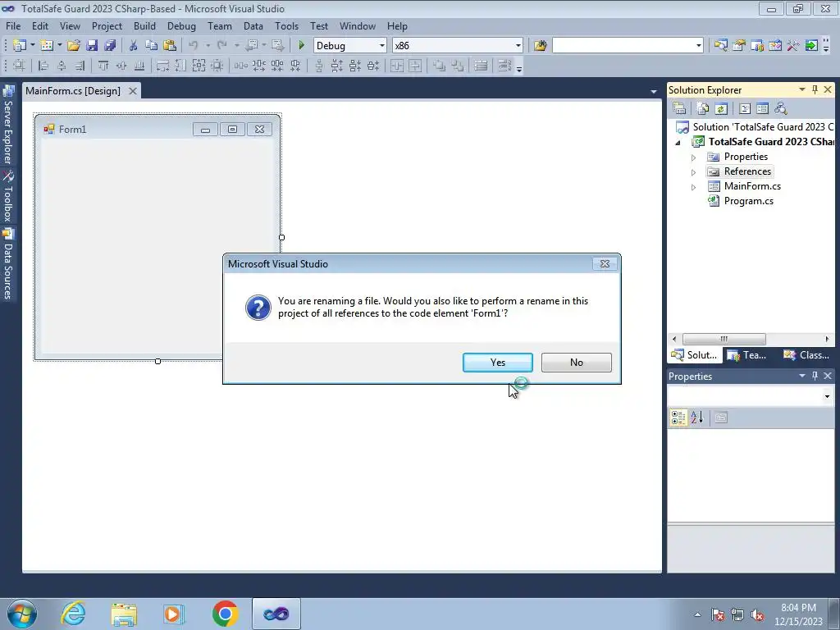Switch to the Class View tab
The width and height of the screenshot is (840, 630).
(807, 355)
